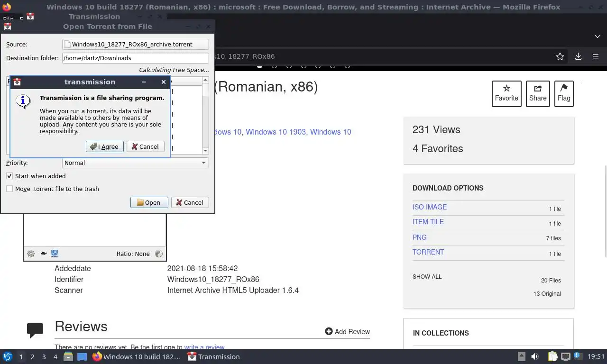Click the Identifier value Windows10_18277_ROx86
Screen dimensions: 607x364
[x=213, y=279]
